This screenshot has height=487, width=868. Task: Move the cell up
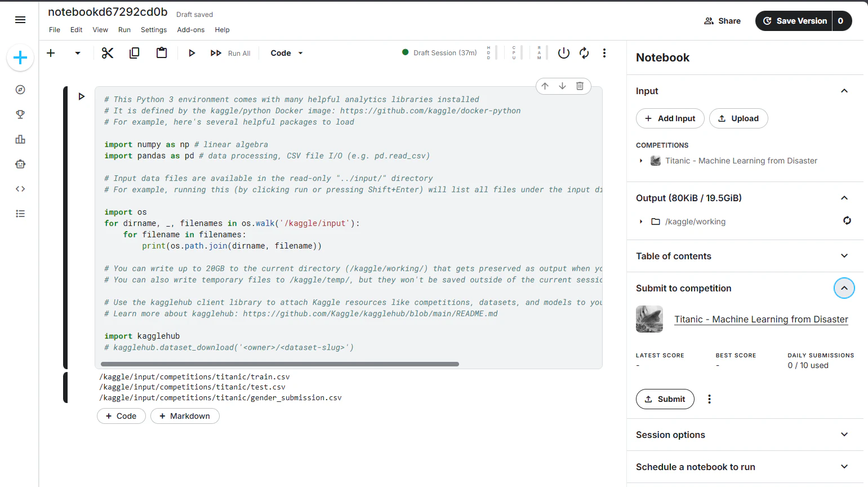pos(545,86)
